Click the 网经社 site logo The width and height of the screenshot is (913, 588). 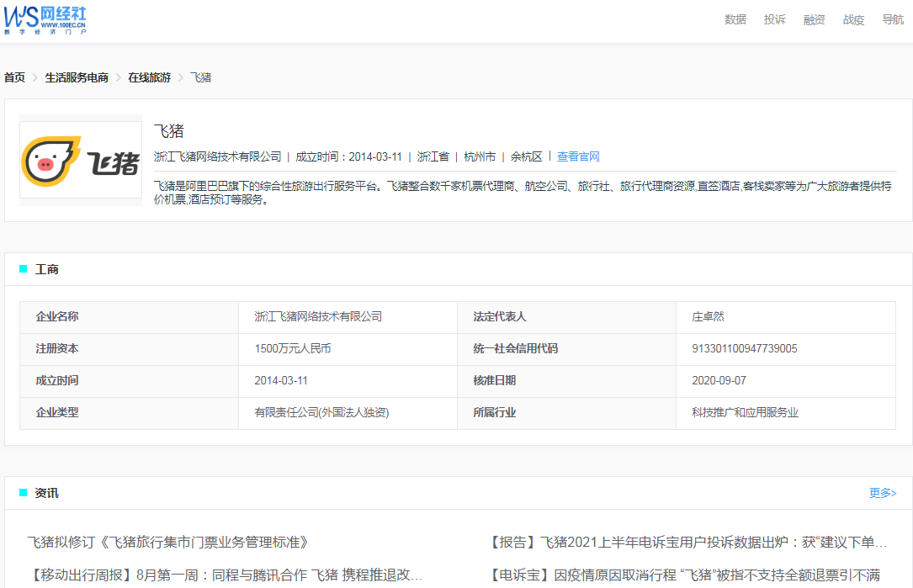[45, 19]
